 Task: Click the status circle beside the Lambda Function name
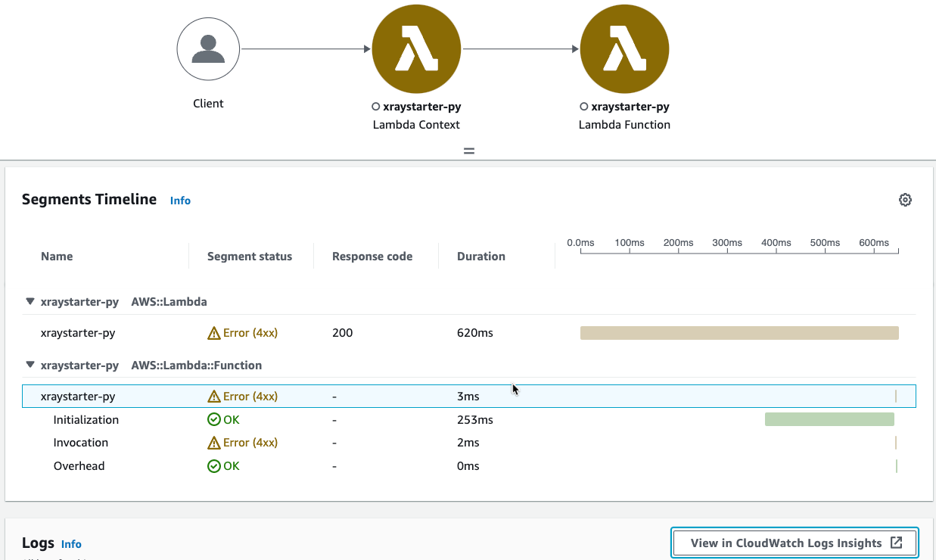pyautogui.click(x=583, y=107)
